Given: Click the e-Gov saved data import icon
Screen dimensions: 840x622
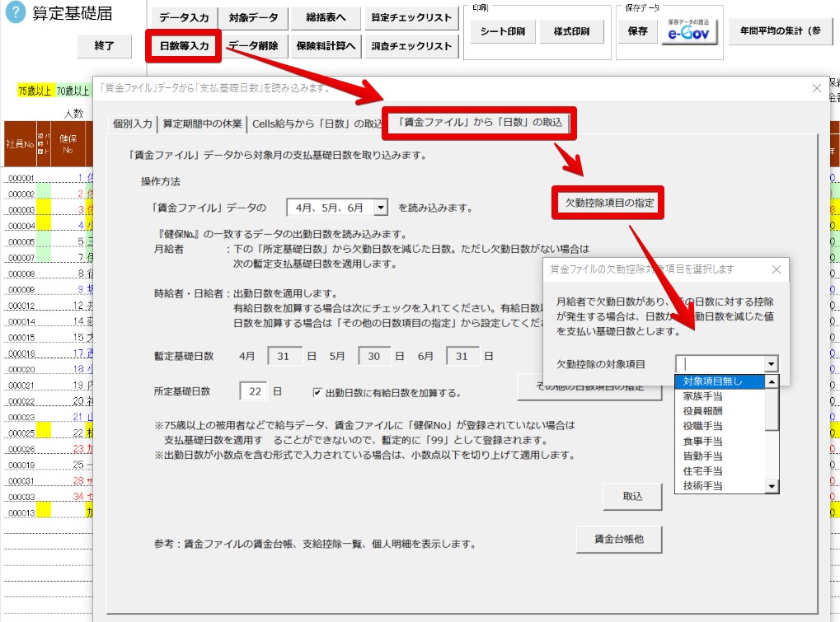Looking at the screenshot, I should tap(688, 31).
